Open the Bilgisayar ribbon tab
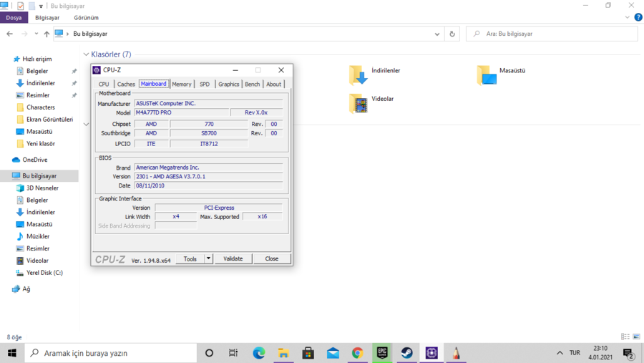 click(x=47, y=18)
